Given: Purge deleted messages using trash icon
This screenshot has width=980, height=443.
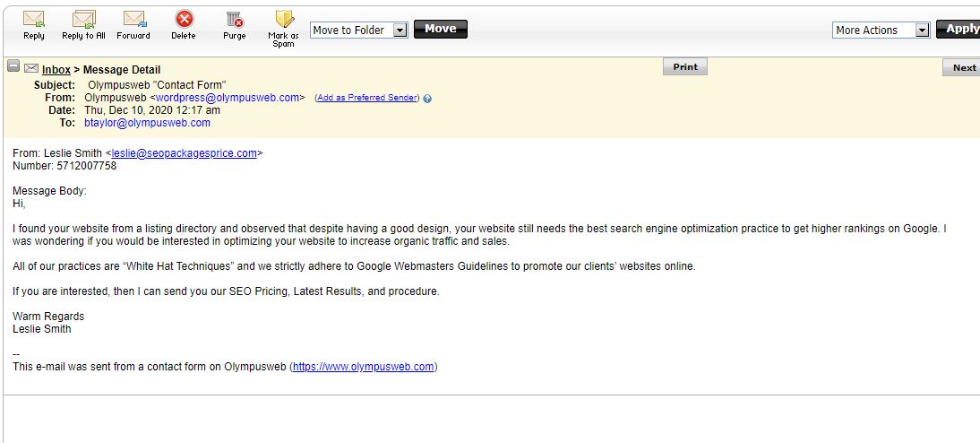Looking at the screenshot, I should click(x=234, y=20).
